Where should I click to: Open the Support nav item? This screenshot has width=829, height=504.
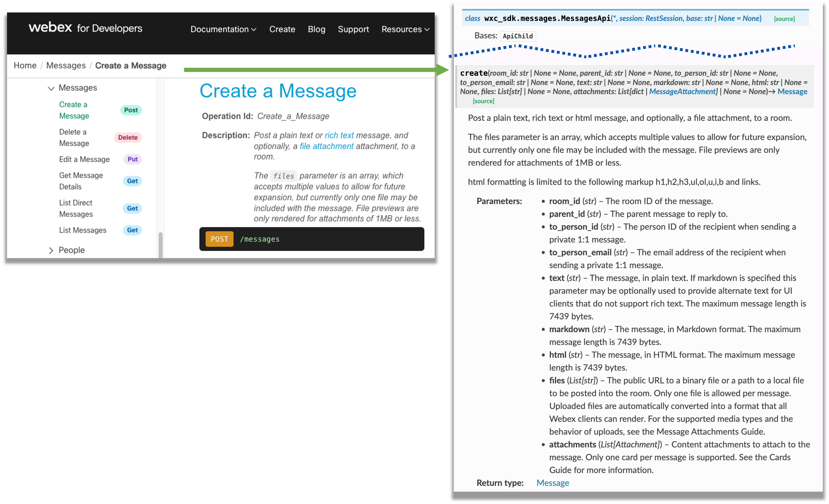pyautogui.click(x=353, y=29)
